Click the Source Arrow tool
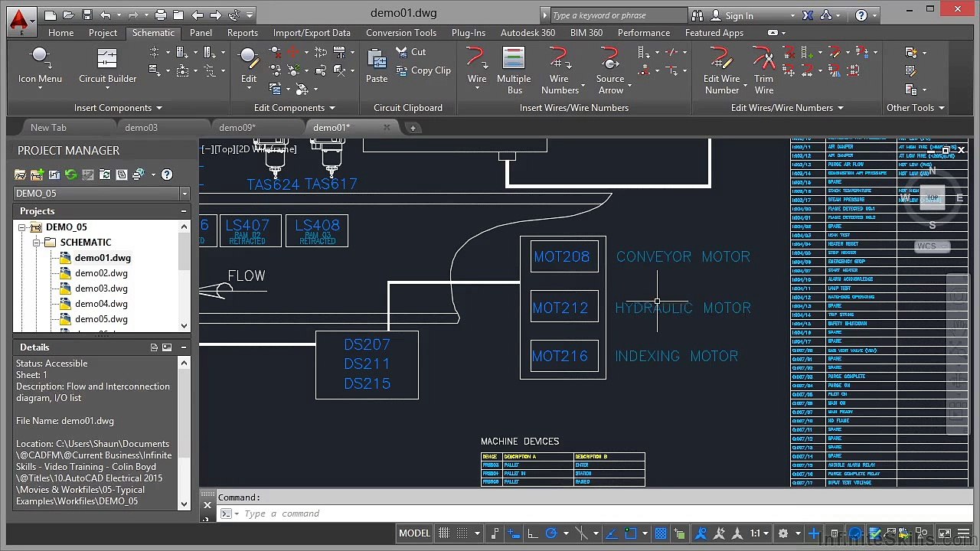980x551 pixels. tap(610, 70)
